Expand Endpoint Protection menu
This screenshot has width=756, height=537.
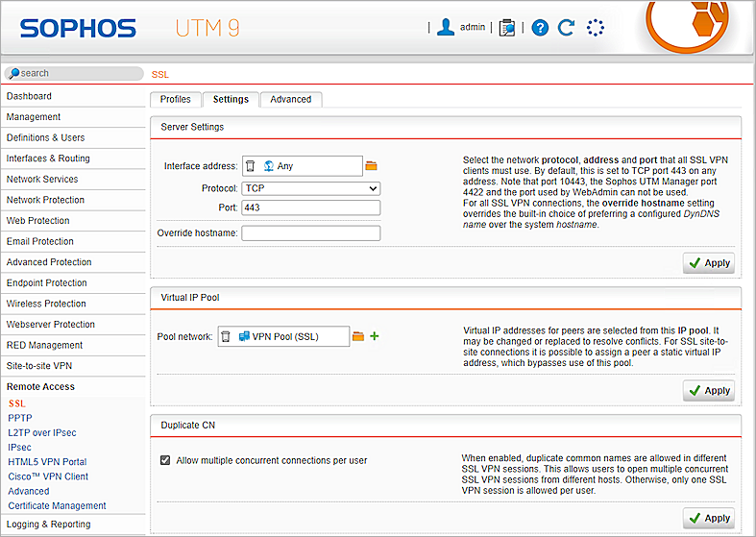click(73, 283)
